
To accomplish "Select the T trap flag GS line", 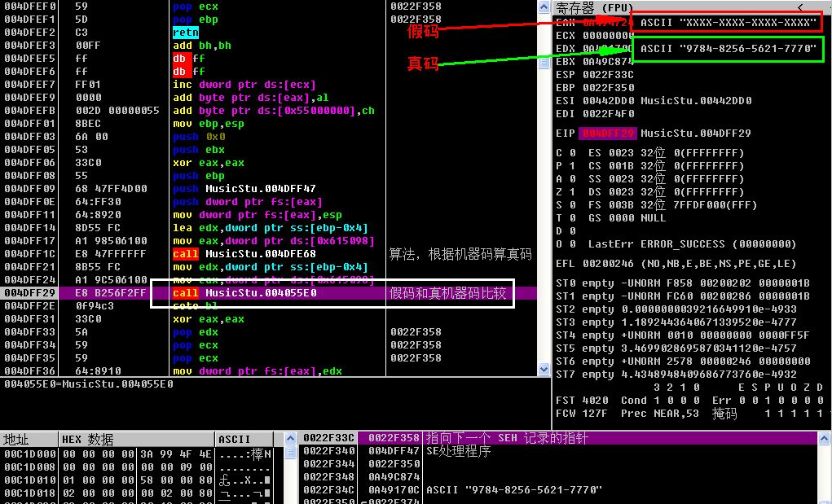I will 610,218.
